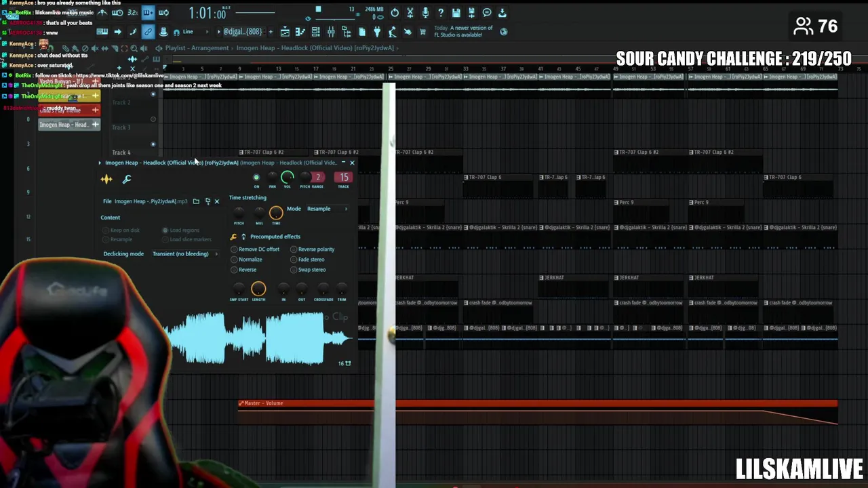This screenshot has width=868, height=488.
Task: Open the Playlist view icon
Action: pyautogui.click(x=285, y=32)
